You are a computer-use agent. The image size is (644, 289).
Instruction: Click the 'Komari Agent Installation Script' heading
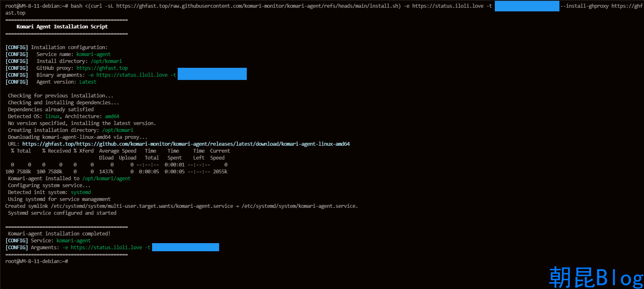(62, 27)
